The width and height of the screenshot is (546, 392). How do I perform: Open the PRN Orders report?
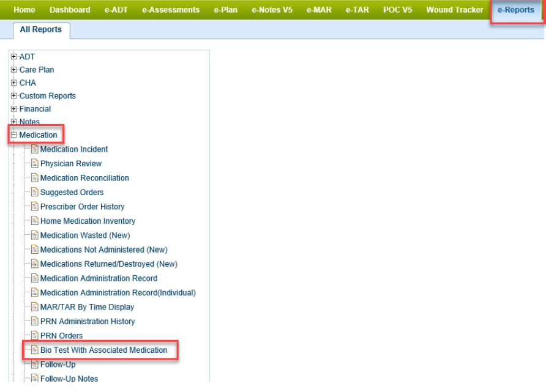[62, 336]
